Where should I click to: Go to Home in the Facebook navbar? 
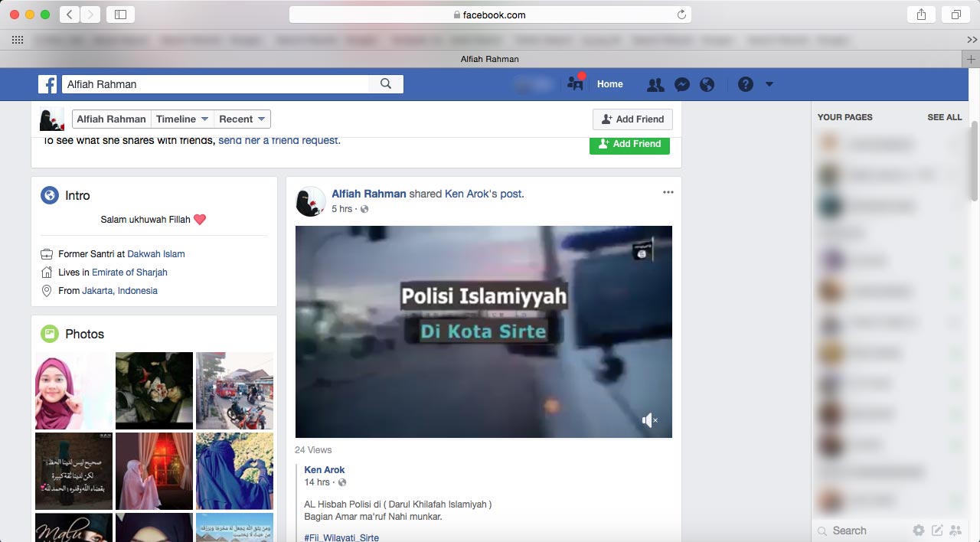[609, 84]
